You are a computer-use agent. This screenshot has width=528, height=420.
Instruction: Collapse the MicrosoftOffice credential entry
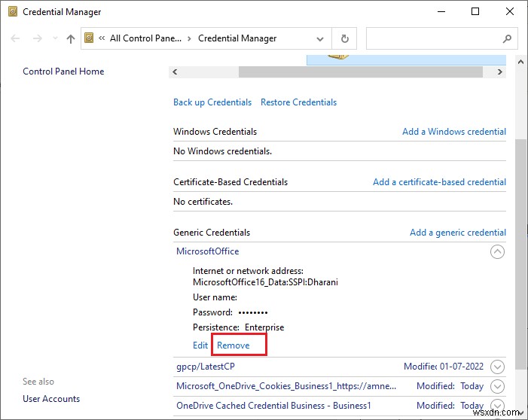(497, 252)
